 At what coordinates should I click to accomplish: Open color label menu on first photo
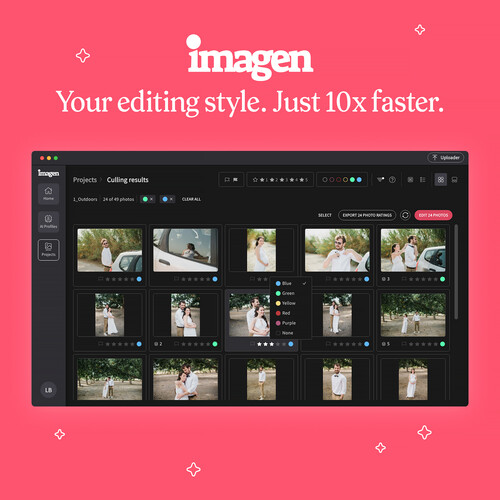pyautogui.click(x=139, y=279)
